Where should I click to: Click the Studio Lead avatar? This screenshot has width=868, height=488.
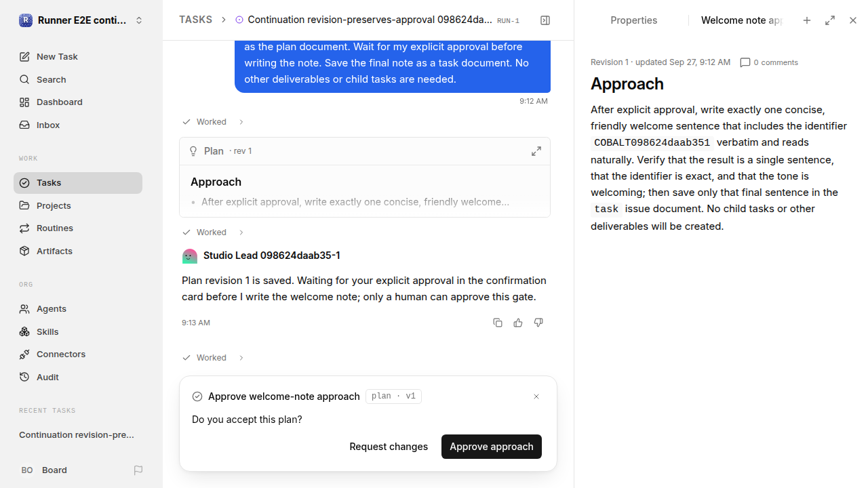tap(190, 256)
